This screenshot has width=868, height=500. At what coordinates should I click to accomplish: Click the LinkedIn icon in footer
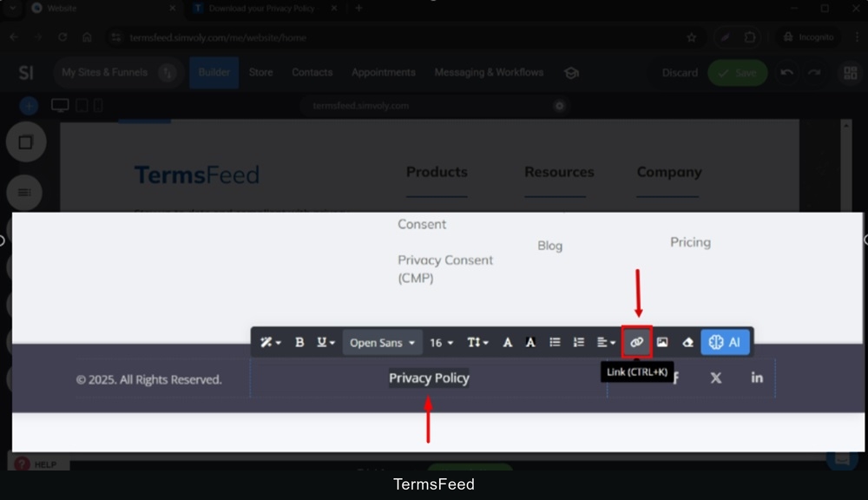[757, 378]
